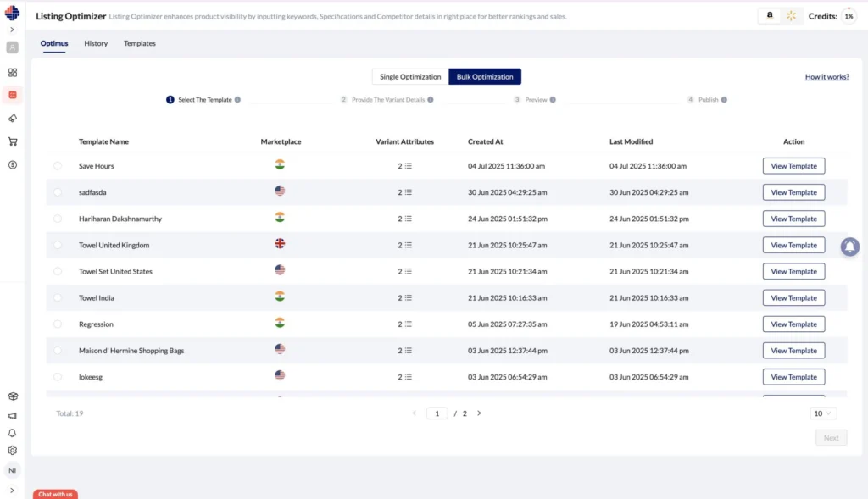The width and height of the screenshot is (868, 499).
Task: Click the Next button
Action: click(831, 438)
